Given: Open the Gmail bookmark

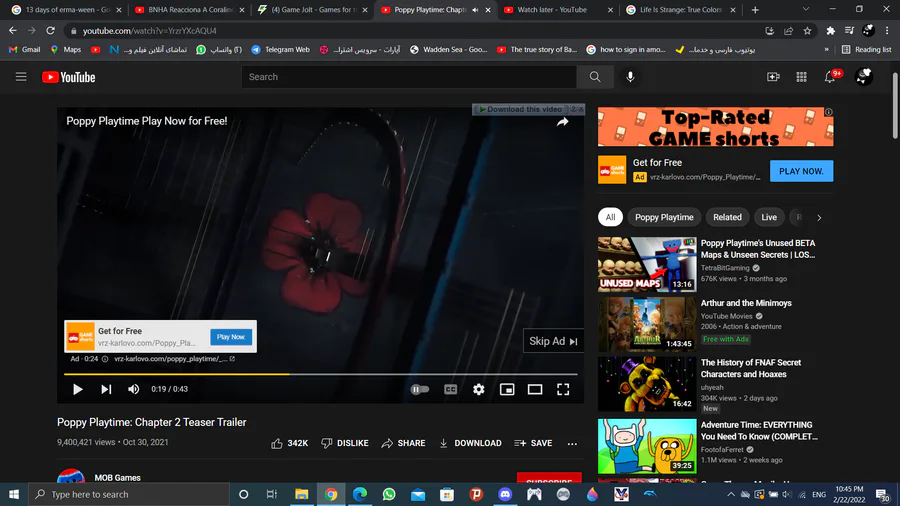Looking at the screenshot, I should pyautogui.click(x=24, y=49).
